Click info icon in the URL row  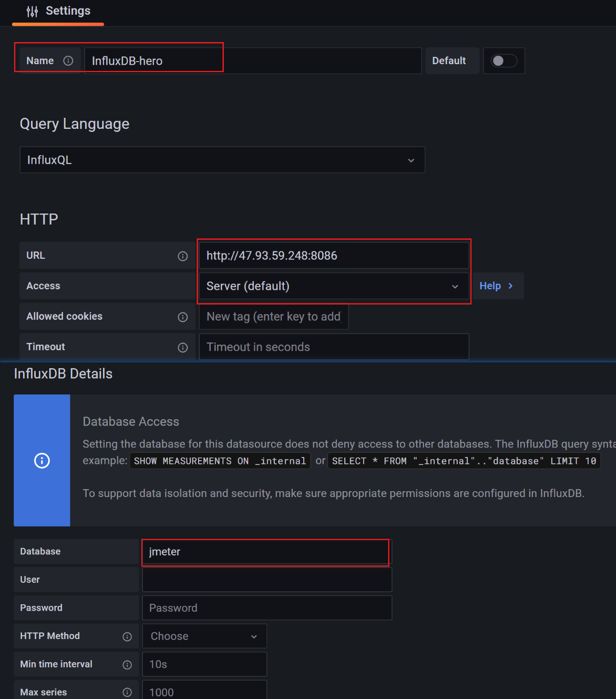pos(183,256)
